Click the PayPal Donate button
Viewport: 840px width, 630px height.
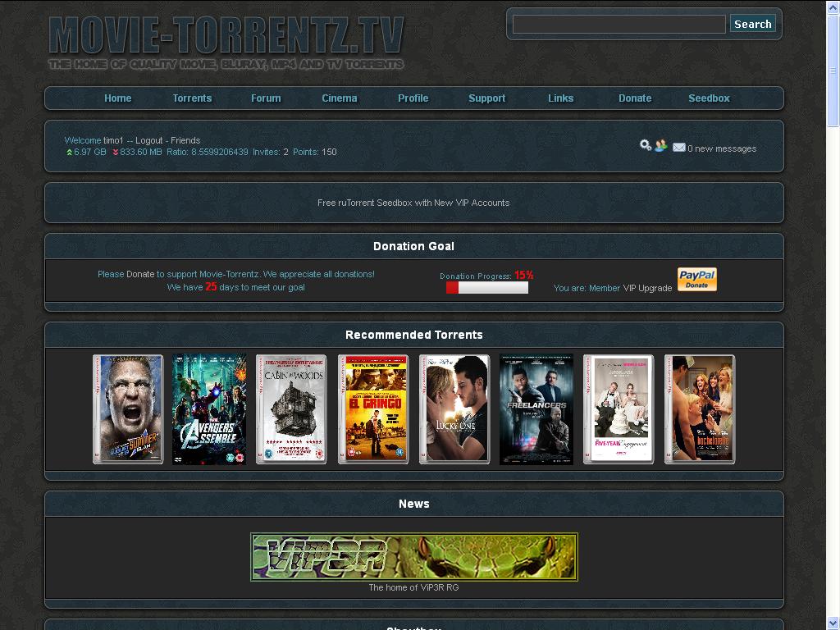(697, 279)
